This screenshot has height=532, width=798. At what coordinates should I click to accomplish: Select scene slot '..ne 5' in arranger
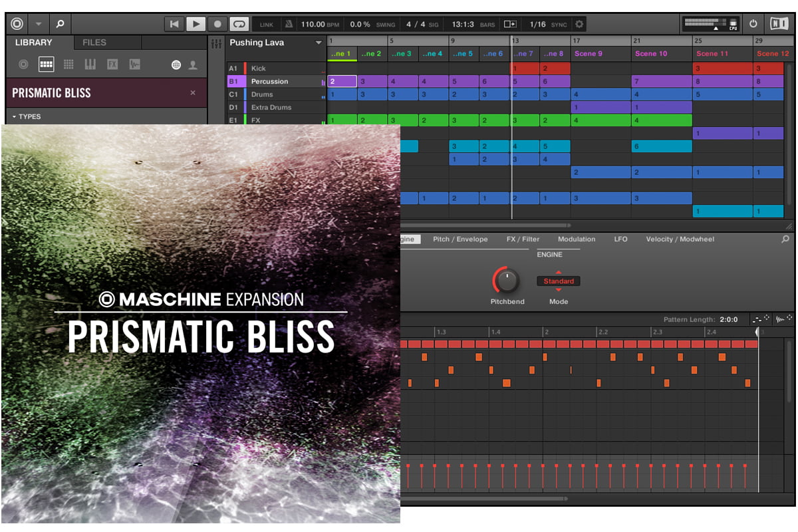coord(464,53)
